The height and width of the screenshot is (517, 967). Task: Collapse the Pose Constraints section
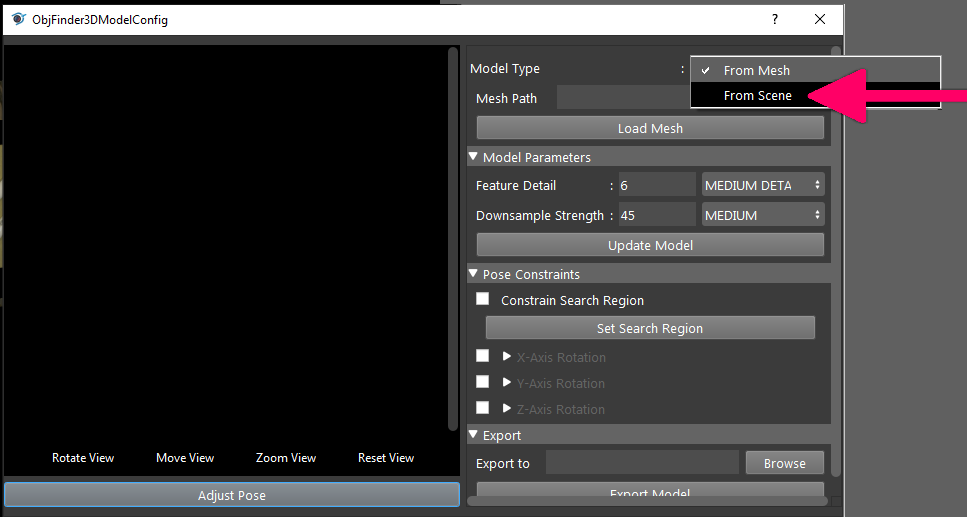pyautogui.click(x=474, y=273)
